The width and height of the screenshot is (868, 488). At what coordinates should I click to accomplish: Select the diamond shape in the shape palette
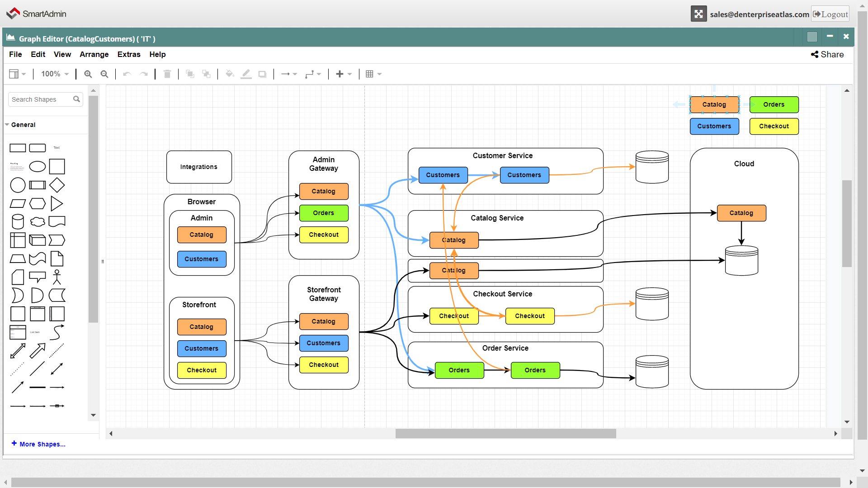click(x=57, y=185)
